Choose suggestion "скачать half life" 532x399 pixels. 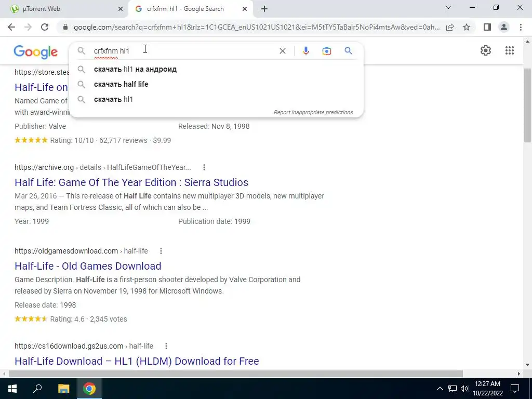pos(216,84)
